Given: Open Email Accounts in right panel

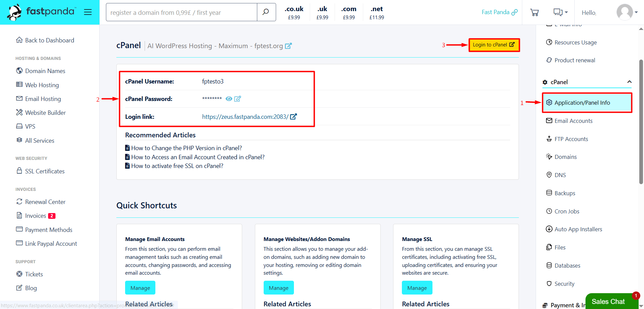Looking at the screenshot, I should tap(569, 121).
